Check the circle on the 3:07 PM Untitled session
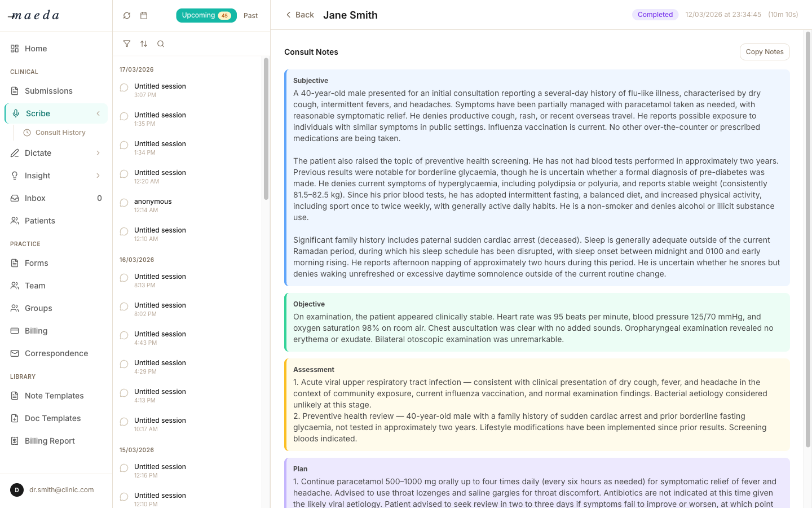Screen dimensions: 812x508 (123, 87)
